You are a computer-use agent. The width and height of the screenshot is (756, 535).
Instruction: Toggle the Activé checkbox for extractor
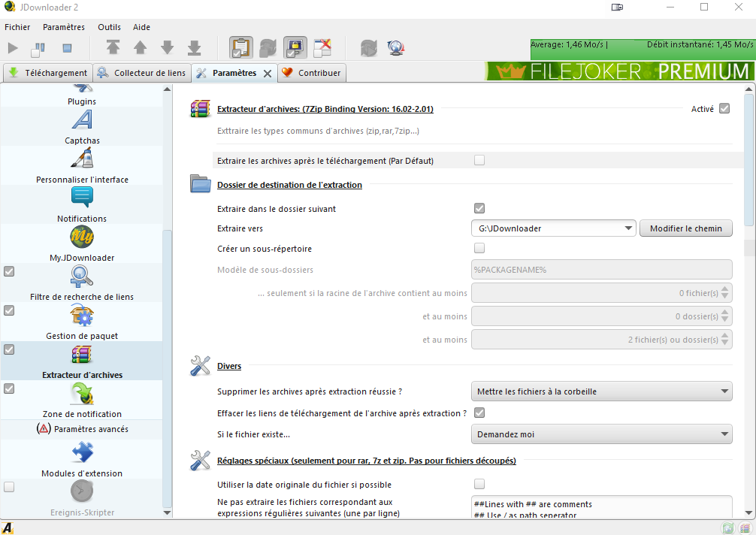(x=724, y=108)
